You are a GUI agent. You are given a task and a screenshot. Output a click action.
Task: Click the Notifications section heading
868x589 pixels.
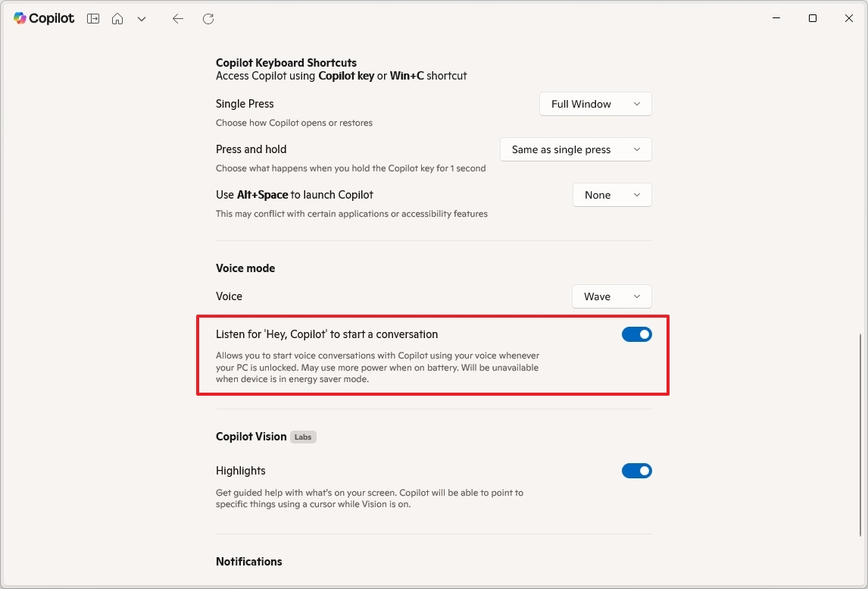248,561
